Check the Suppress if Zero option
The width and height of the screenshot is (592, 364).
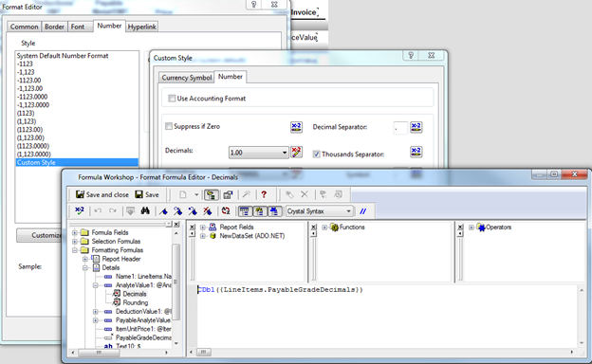(x=169, y=126)
